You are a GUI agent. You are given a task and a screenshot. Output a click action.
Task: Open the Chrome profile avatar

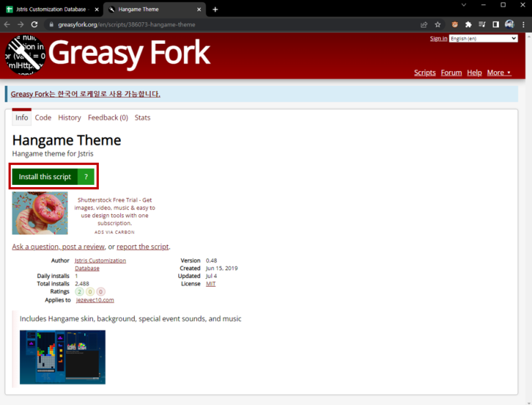[x=509, y=24]
